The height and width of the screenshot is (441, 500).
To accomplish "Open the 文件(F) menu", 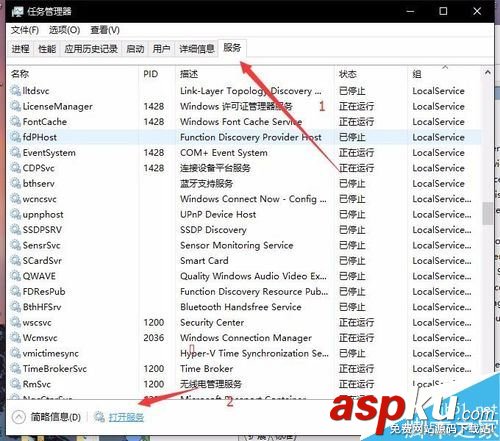I will pos(25,30).
